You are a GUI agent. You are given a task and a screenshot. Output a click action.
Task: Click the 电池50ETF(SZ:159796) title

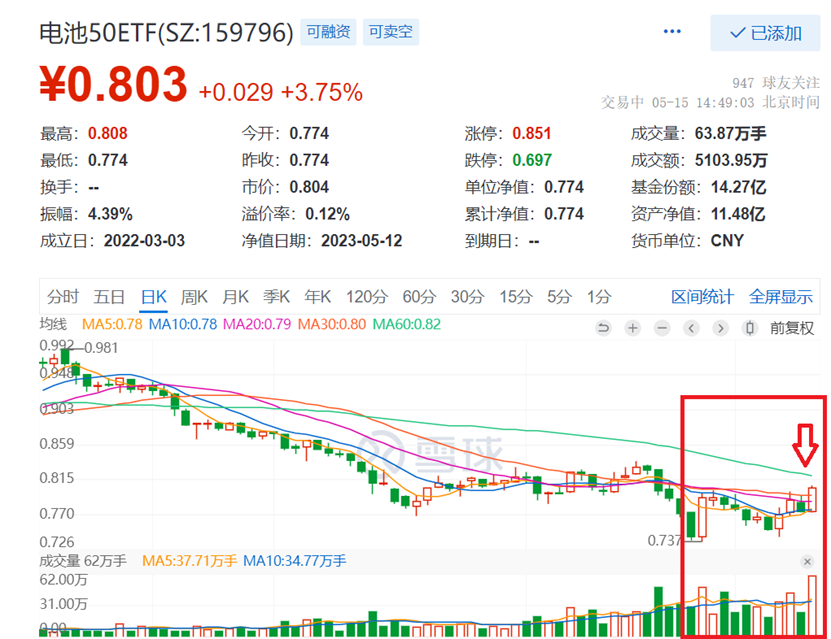166,33
